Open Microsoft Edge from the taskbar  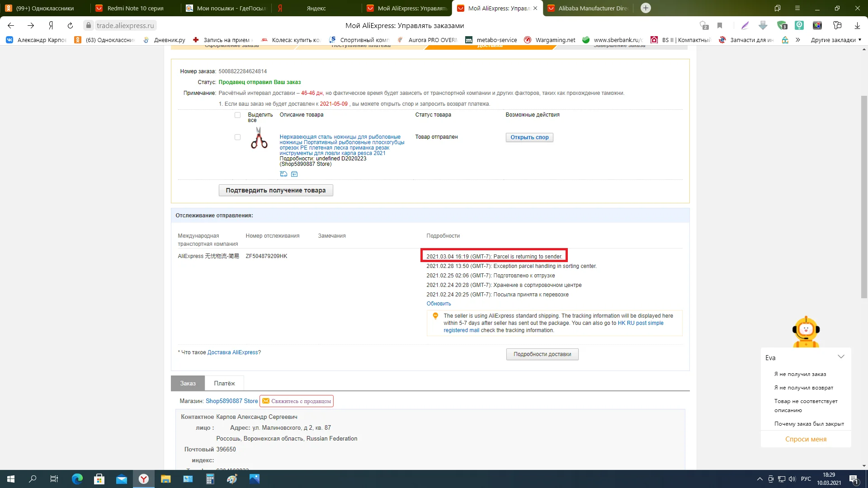(77, 479)
